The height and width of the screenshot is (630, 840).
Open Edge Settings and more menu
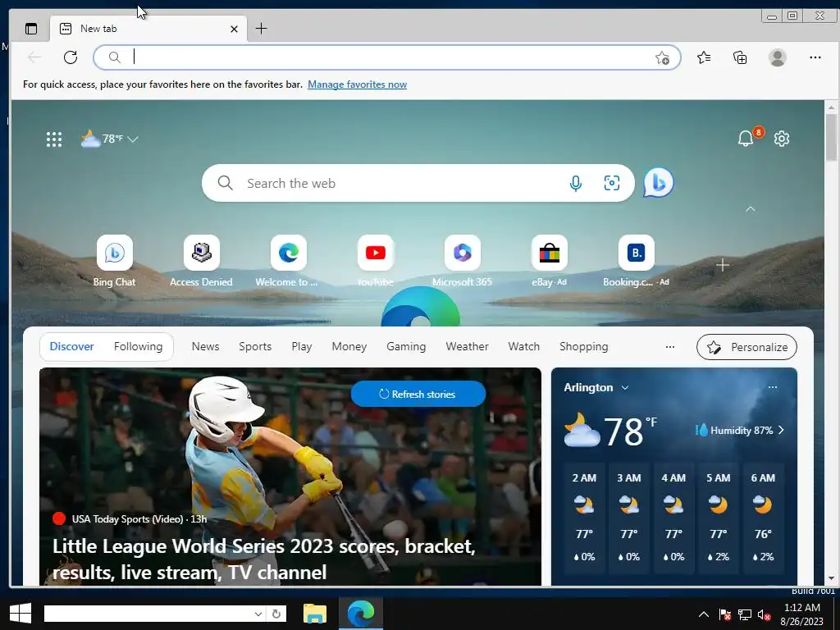click(x=815, y=57)
